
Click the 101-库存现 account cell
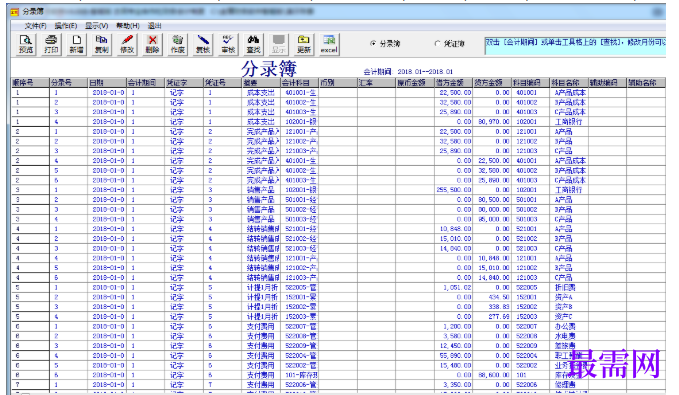click(x=300, y=375)
